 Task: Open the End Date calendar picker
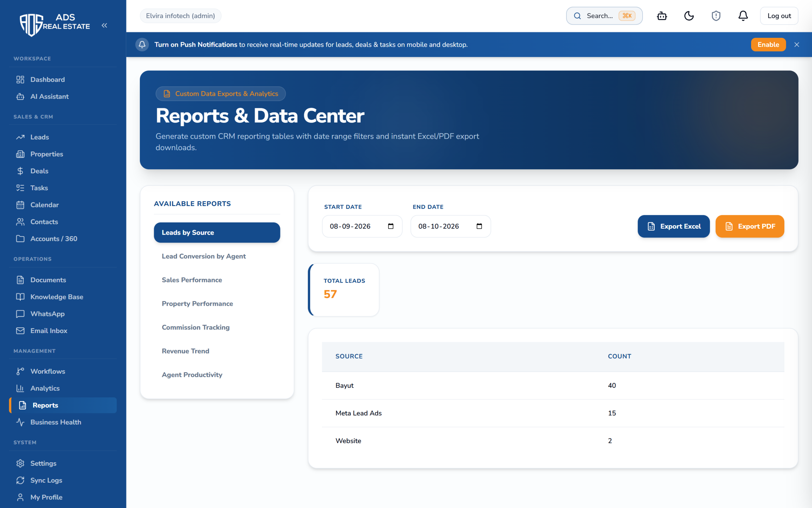479,226
